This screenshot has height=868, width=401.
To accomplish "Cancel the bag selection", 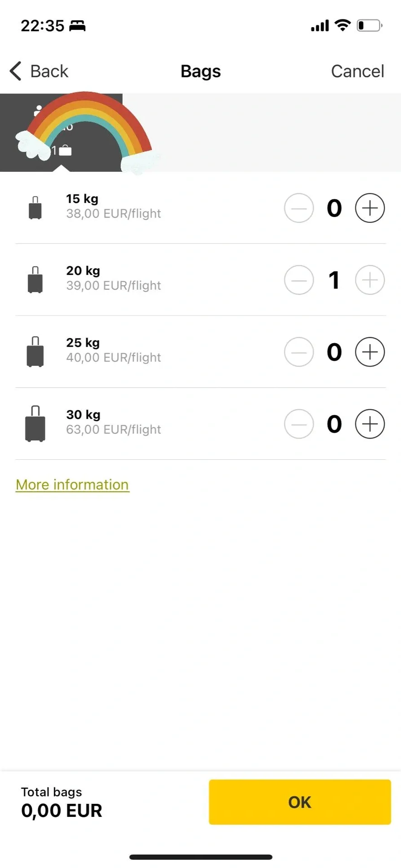I will pos(357,71).
